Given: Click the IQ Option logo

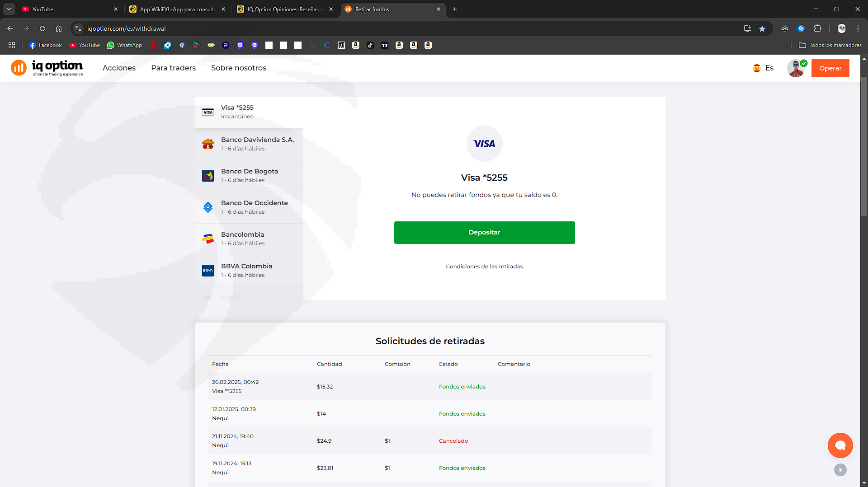Looking at the screenshot, I should (x=47, y=68).
